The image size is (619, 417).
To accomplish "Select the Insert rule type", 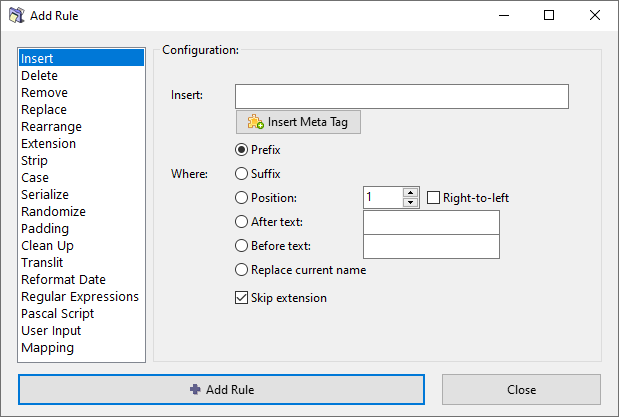I will tap(81, 58).
